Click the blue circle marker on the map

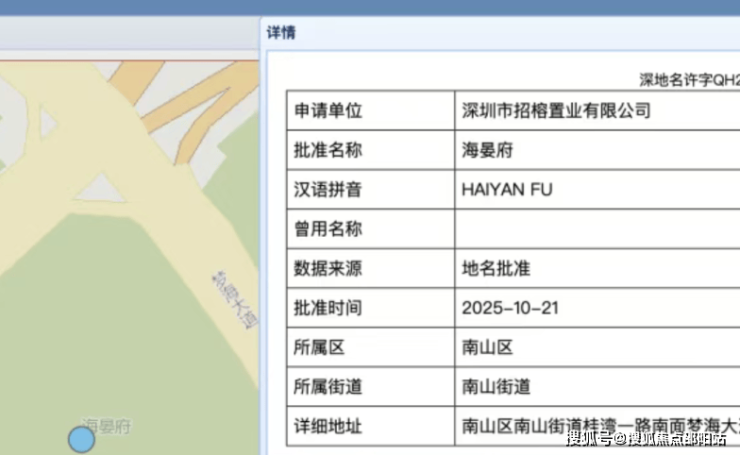pos(81,438)
